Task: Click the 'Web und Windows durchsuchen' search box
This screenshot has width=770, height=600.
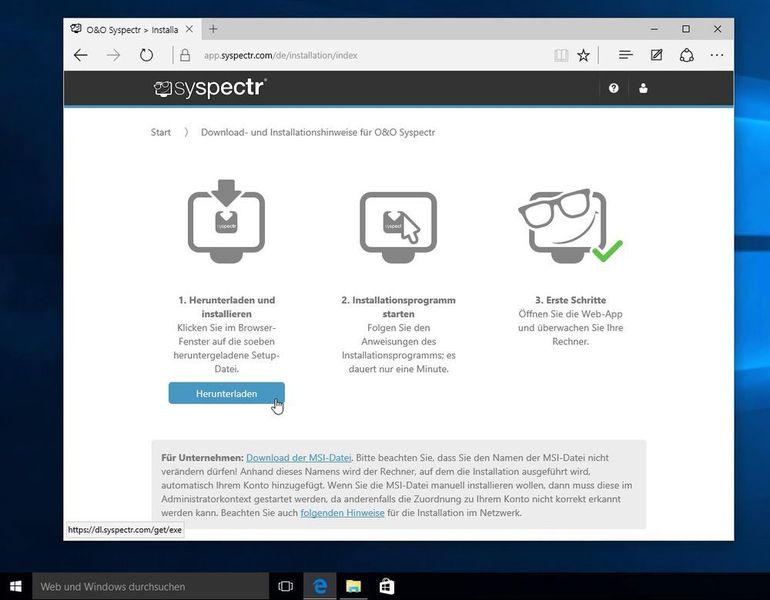Action: point(150,586)
